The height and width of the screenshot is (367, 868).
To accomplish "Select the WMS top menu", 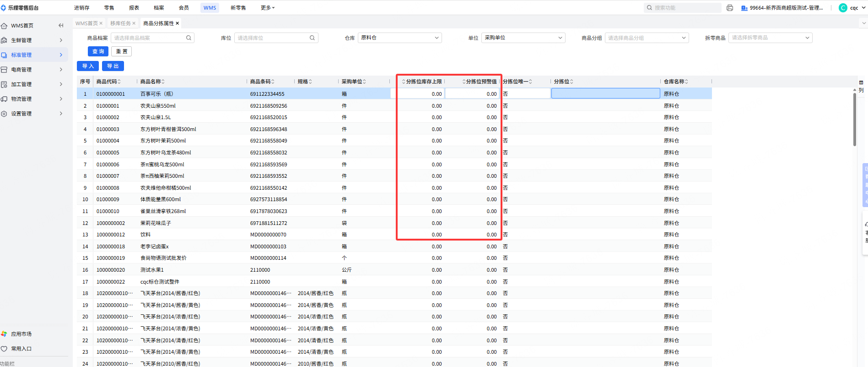I will coord(210,8).
